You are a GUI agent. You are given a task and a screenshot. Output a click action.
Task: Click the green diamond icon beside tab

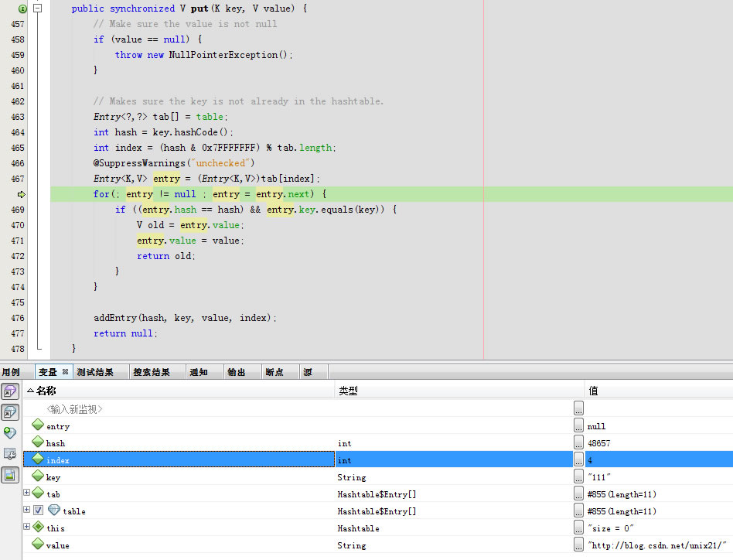(x=38, y=493)
